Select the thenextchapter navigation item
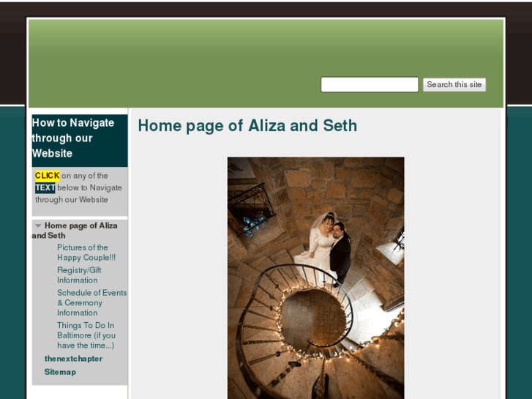The width and height of the screenshot is (532, 399). (x=73, y=359)
